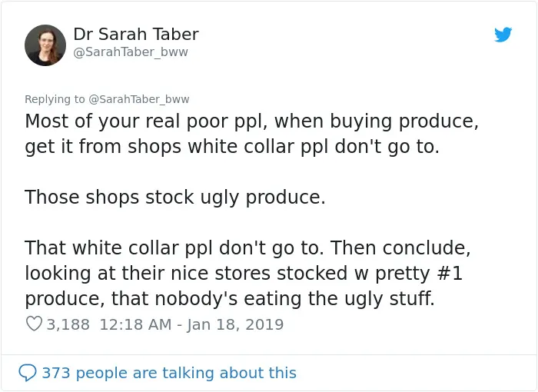Click the 'Replying to' label text
This screenshot has width=538, height=392.
click(x=55, y=99)
